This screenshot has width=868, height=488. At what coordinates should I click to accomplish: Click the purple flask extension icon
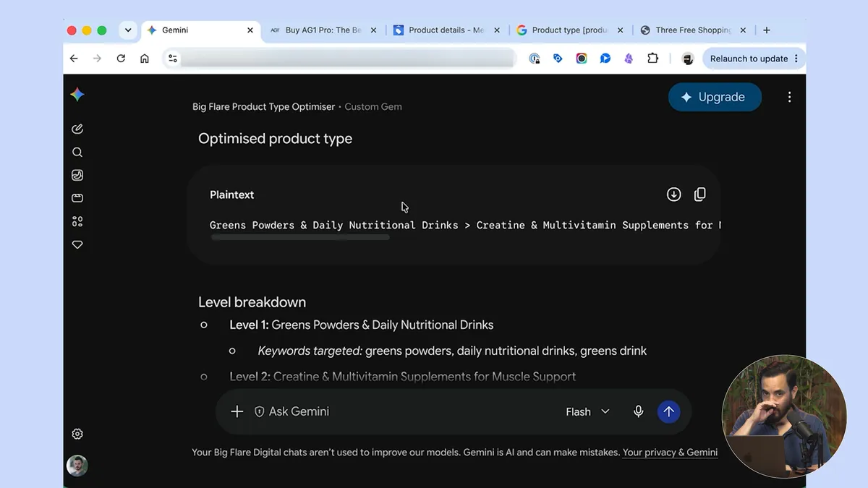click(629, 59)
